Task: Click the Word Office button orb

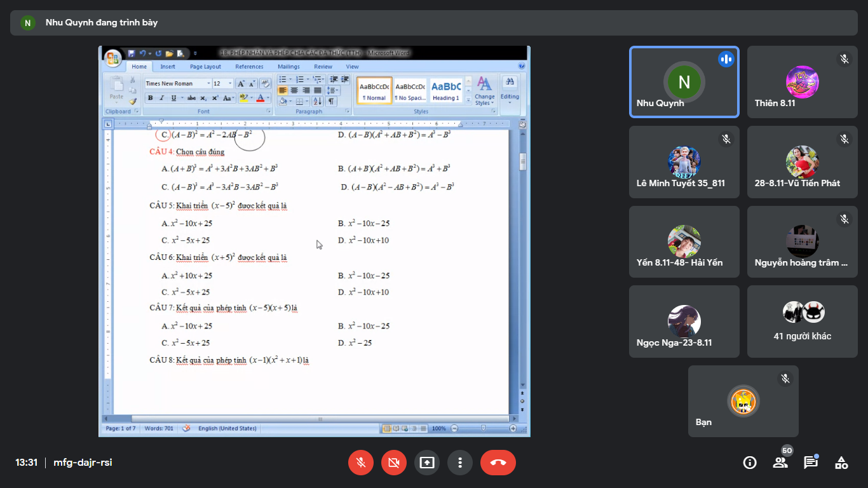Action: pos(113,58)
